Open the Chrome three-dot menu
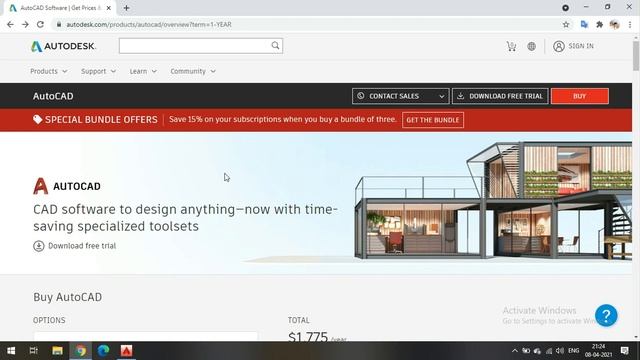The image size is (640, 360). [630, 24]
